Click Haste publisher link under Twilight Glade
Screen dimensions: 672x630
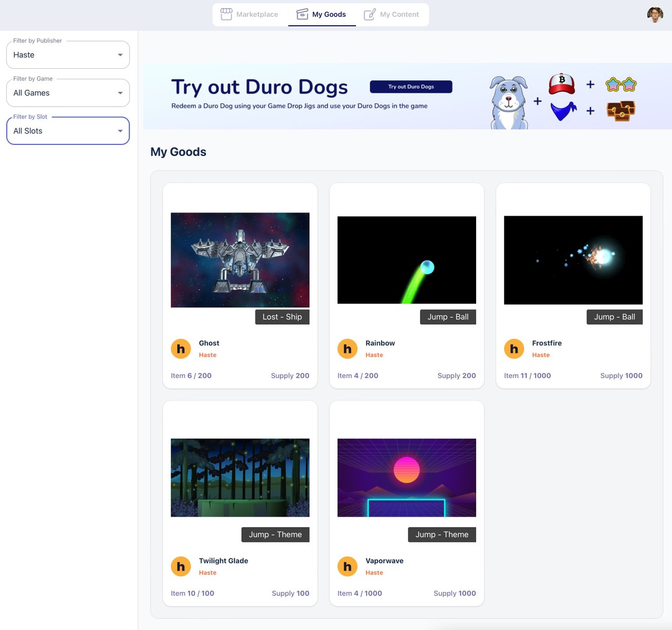point(208,573)
